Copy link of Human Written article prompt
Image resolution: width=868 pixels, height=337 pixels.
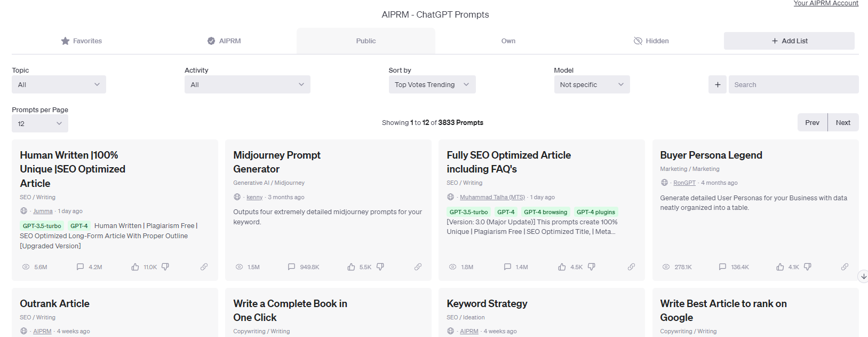[204, 267]
